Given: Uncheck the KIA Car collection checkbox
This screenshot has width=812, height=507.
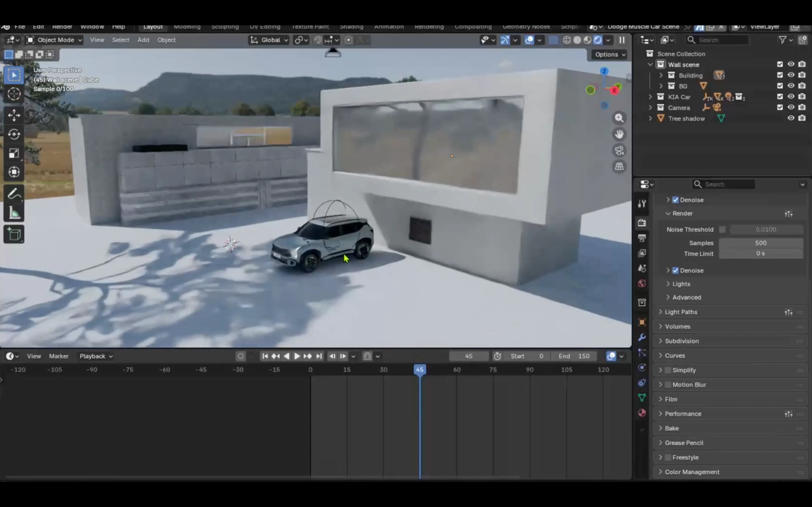Looking at the screenshot, I should 780,97.
